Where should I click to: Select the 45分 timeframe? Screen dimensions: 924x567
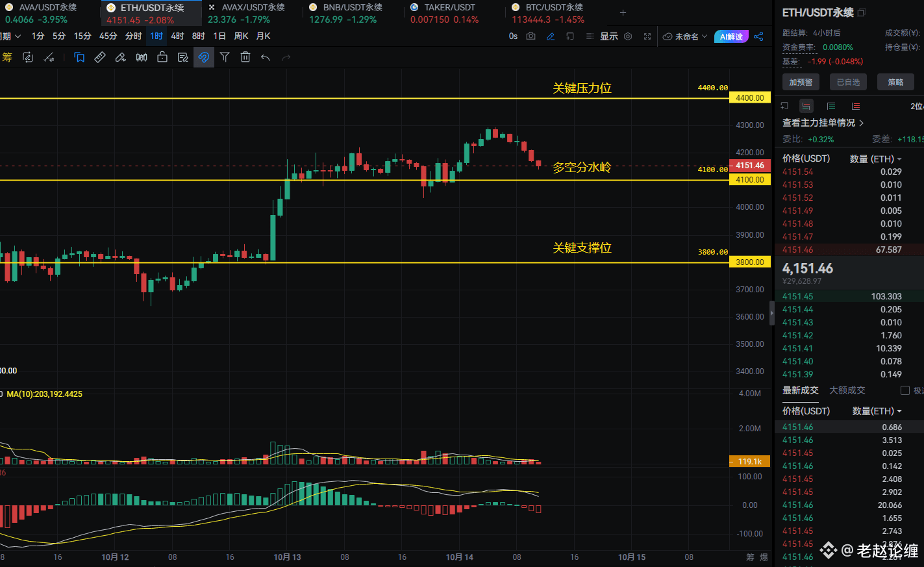(108, 36)
